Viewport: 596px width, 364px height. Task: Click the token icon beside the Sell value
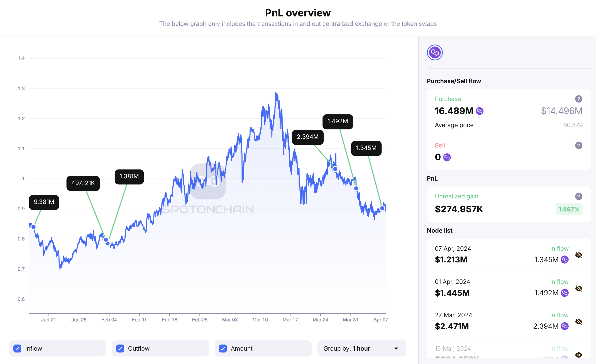click(x=447, y=157)
